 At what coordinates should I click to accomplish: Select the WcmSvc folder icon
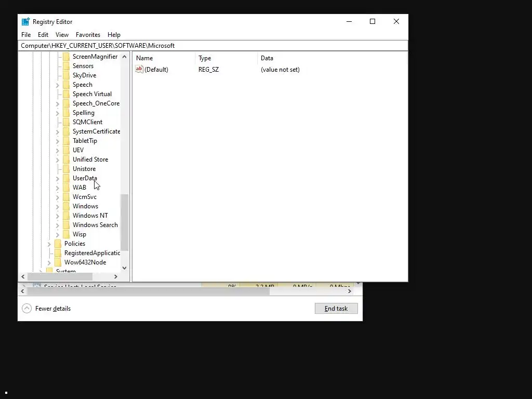point(66,197)
